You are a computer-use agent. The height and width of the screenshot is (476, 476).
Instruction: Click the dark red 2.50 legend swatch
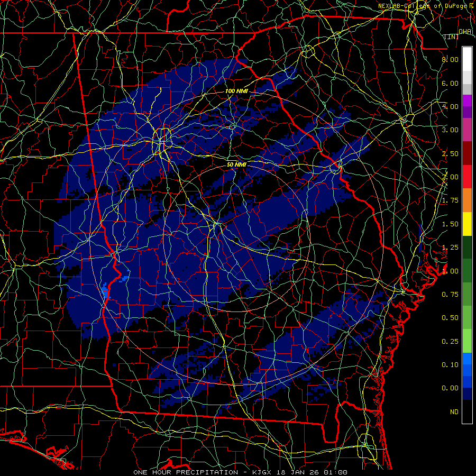coord(467,153)
